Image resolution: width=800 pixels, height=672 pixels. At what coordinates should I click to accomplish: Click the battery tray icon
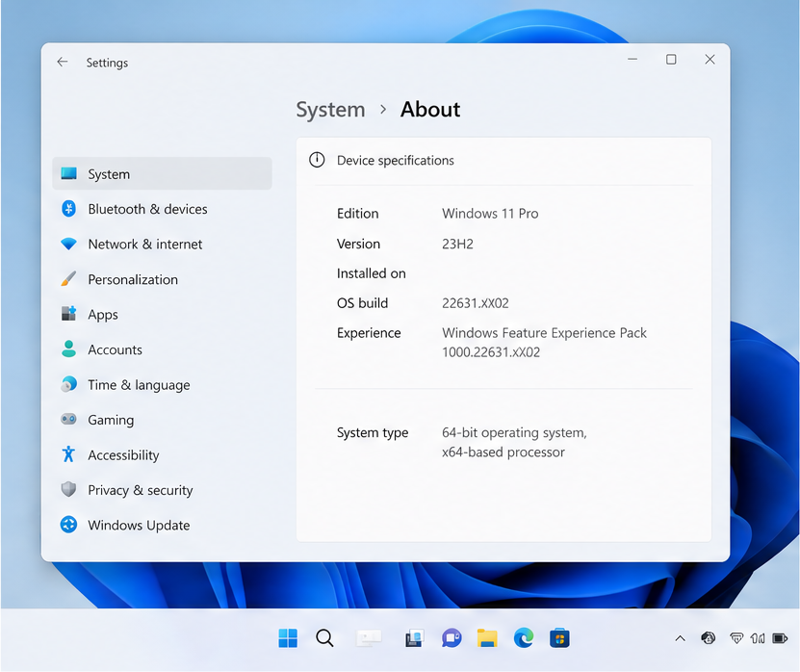780,638
